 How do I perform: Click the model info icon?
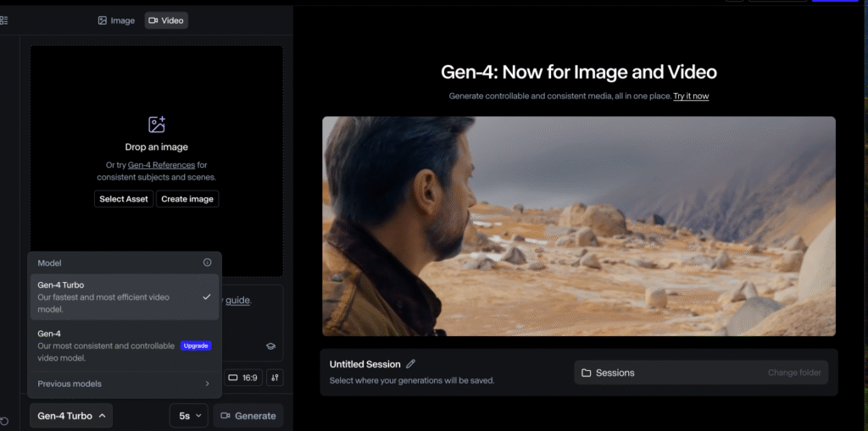click(x=208, y=262)
